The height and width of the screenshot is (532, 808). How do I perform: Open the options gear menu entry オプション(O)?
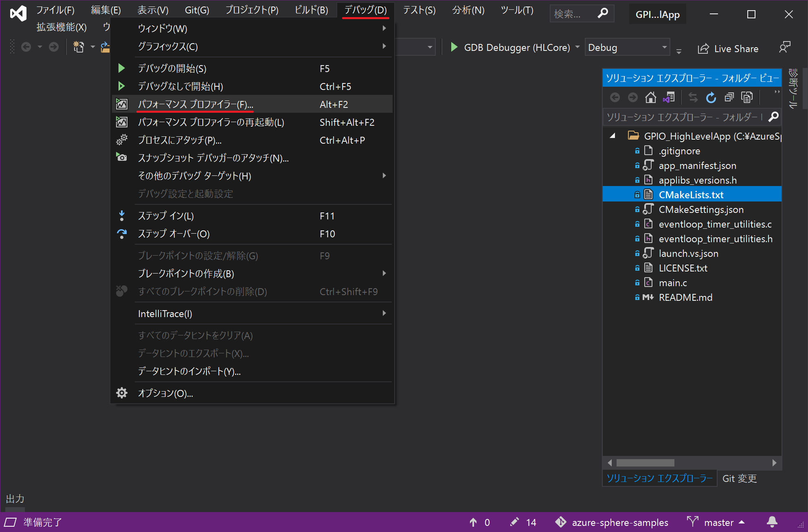(x=165, y=393)
